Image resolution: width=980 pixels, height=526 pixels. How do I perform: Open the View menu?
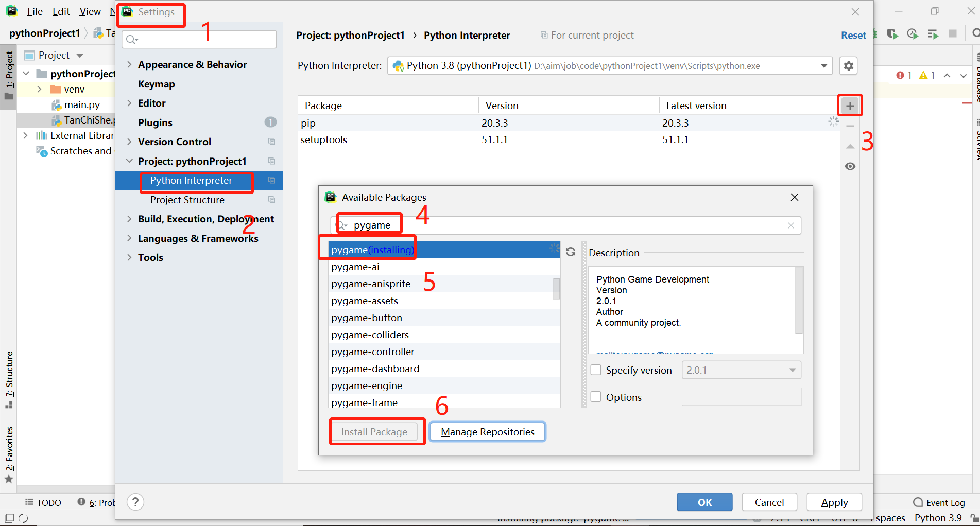pos(90,11)
